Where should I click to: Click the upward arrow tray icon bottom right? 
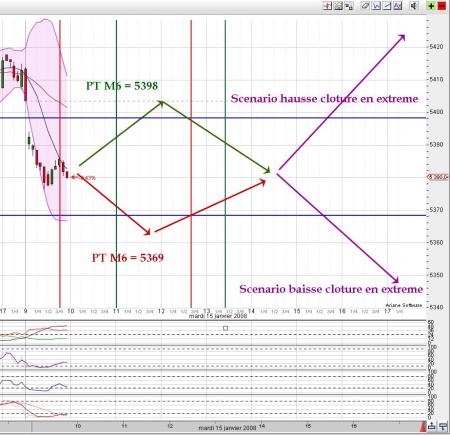point(432,426)
